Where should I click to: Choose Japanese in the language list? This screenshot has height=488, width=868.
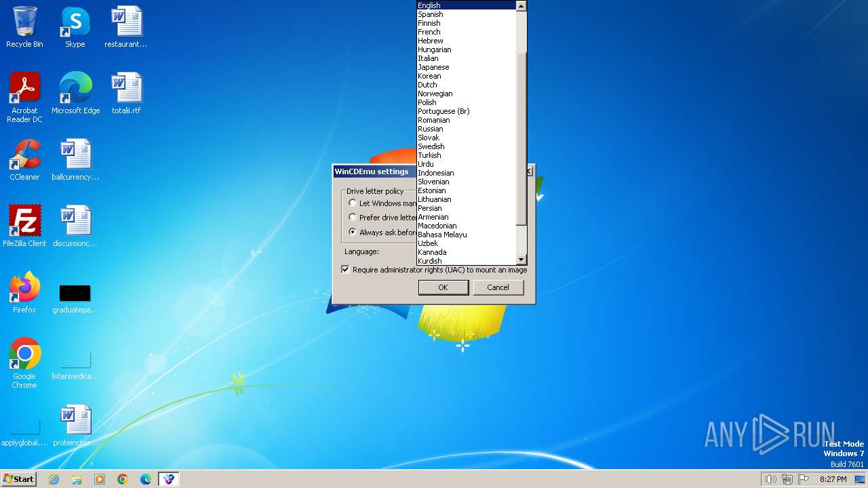click(467, 67)
